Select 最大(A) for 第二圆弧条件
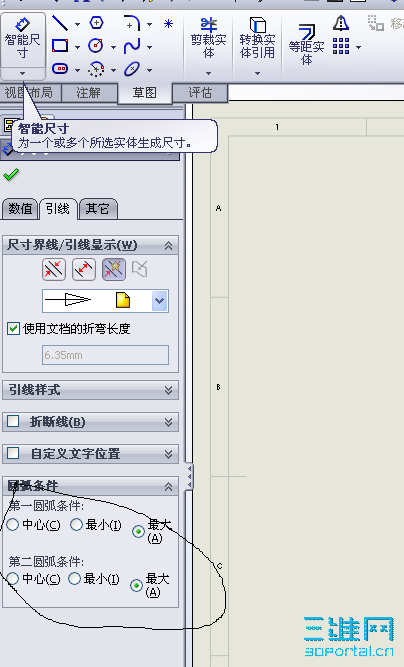This screenshot has height=667, width=404. (x=136, y=585)
